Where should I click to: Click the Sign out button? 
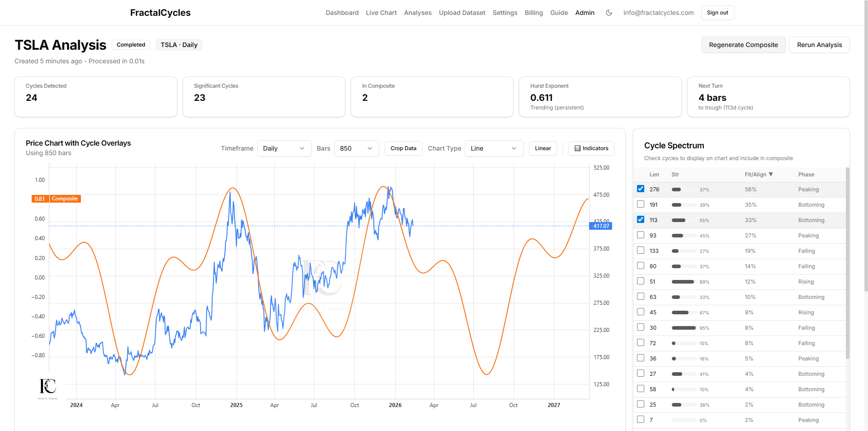point(717,13)
